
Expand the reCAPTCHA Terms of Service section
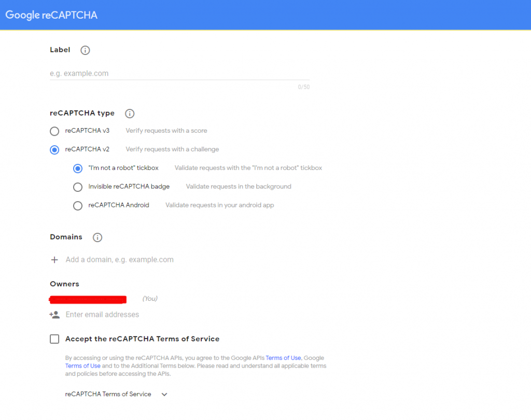pyautogui.click(x=164, y=394)
